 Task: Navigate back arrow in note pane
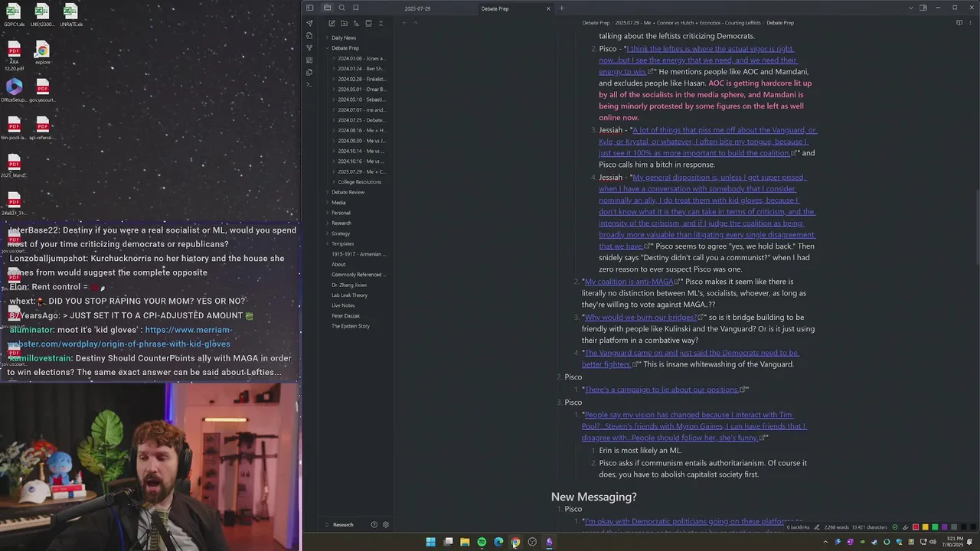[x=405, y=23]
